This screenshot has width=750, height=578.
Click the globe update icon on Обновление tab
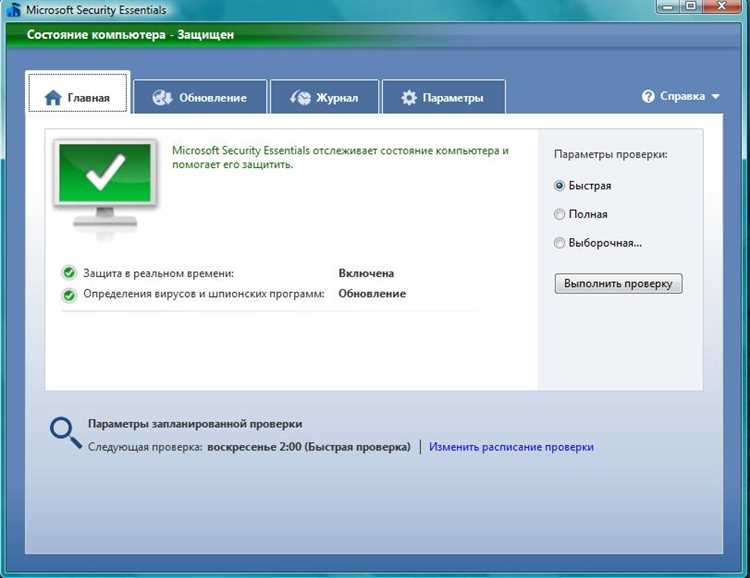click(x=162, y=98)
